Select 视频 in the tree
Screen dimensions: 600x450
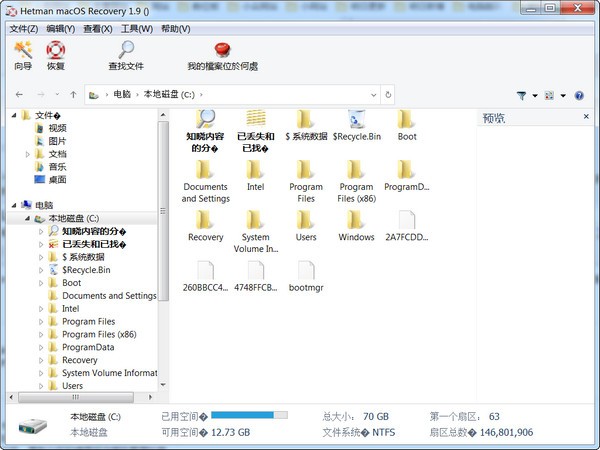pos(57,128)
